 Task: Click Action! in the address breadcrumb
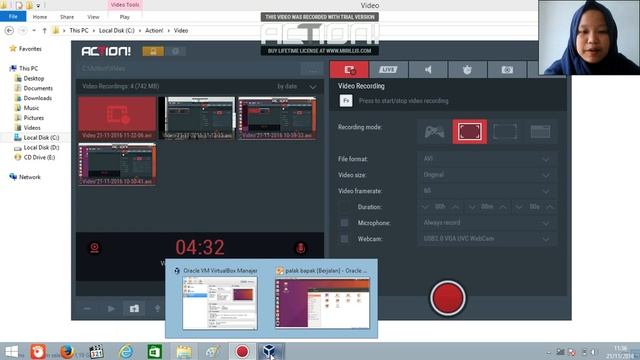(154, 31)
